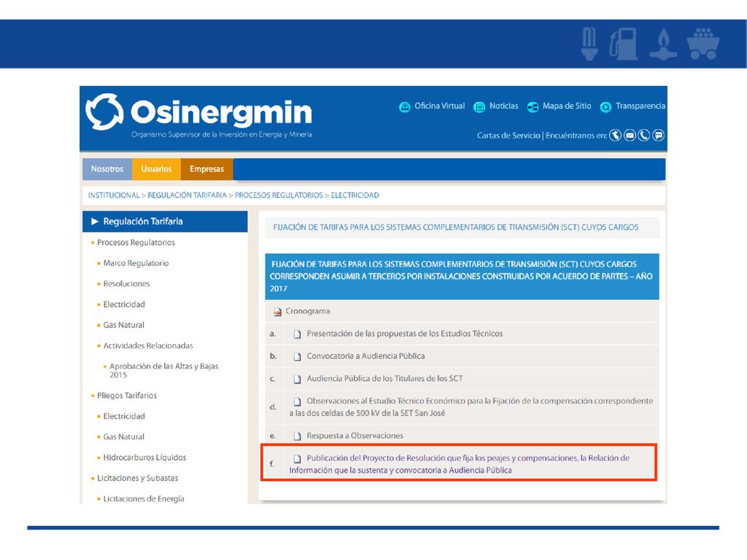Open Licitaciones y Subastas in sidebar
The image size is (747, 560).
pyautogui.click(x=137, y=478)
